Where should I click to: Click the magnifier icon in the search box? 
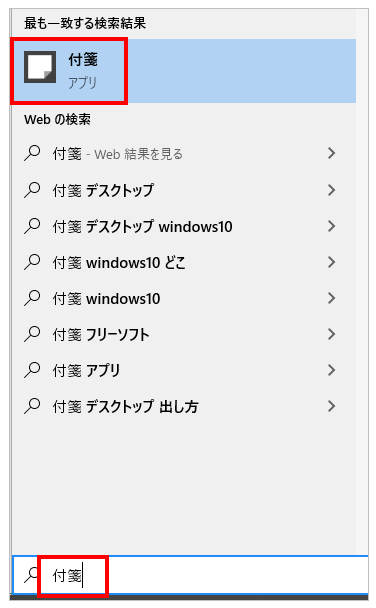click(30, 575)
